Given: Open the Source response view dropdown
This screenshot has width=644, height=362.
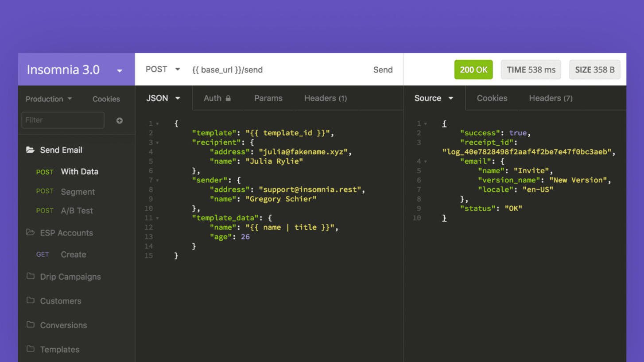Looking at the screenshot, I should tap(434, 98).
